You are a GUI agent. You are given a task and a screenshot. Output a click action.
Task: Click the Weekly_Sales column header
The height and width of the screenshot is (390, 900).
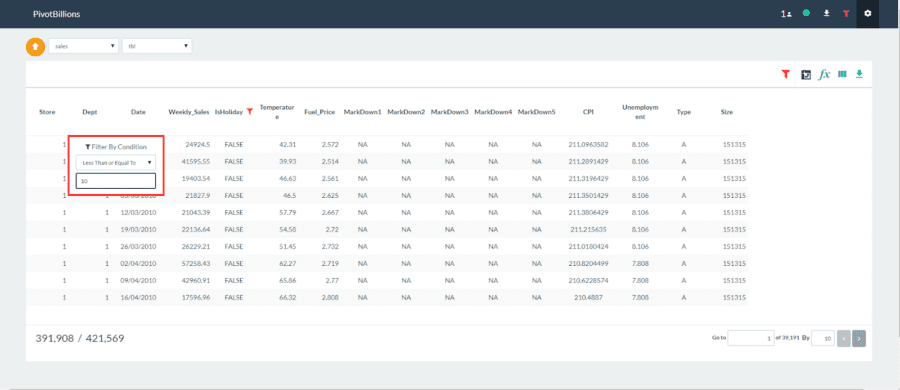pos(189,112)
